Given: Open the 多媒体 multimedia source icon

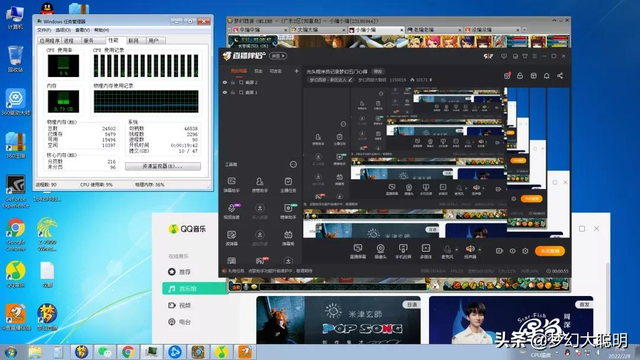Looking at the screenshot, I should 426,249.
